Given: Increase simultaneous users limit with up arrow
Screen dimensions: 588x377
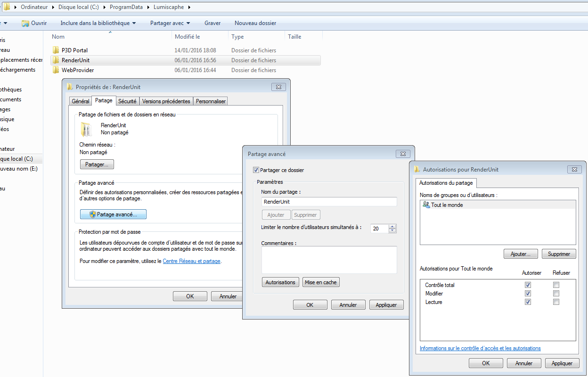Looking at the screenshot, I should (392, 226).
